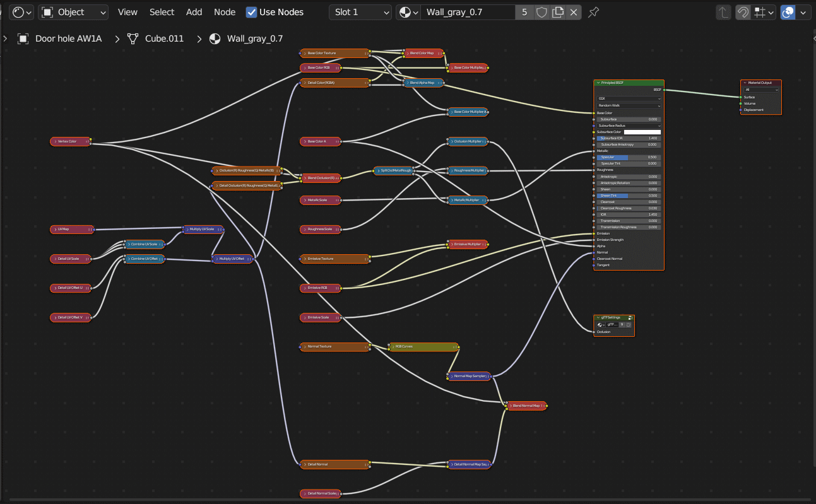Open the Object shader type dropdown
This screenshot has width=816, height=504.
(x=73, y=12)
